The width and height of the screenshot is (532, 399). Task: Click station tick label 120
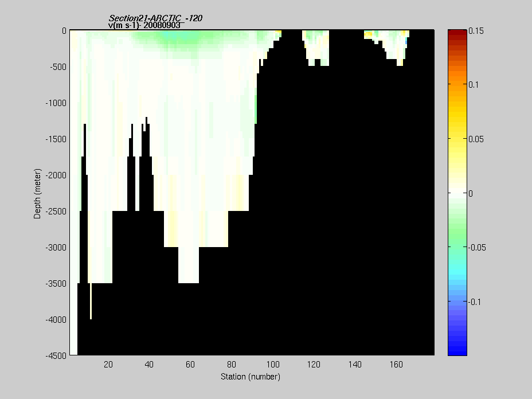coord(314,365)
